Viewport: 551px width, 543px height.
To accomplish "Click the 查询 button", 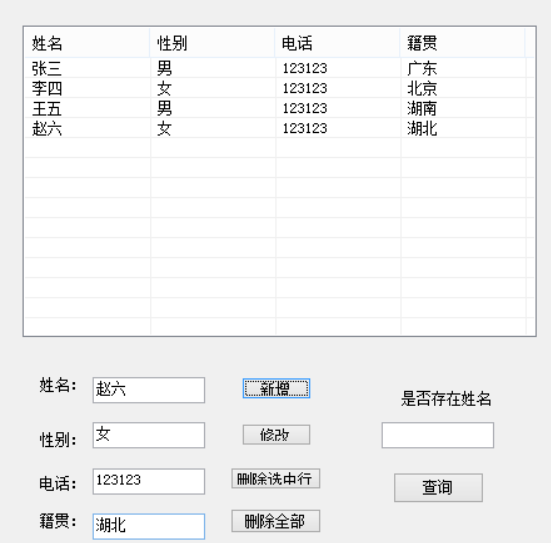I will 438,487.
